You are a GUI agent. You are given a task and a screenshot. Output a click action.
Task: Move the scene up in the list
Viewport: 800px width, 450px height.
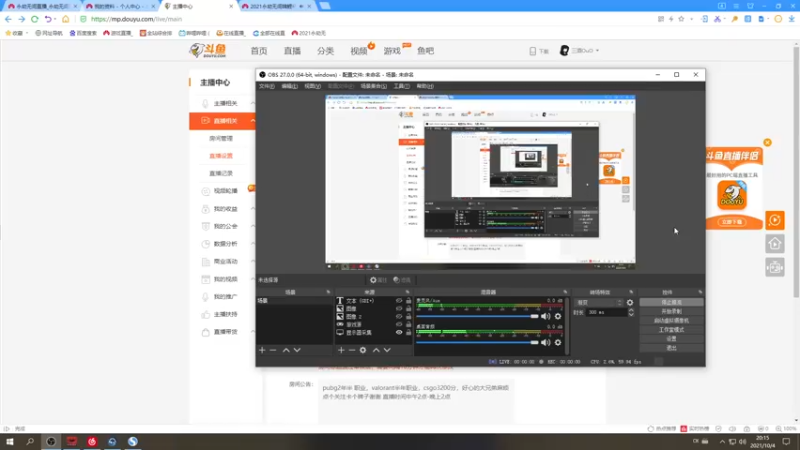[286, 350]
